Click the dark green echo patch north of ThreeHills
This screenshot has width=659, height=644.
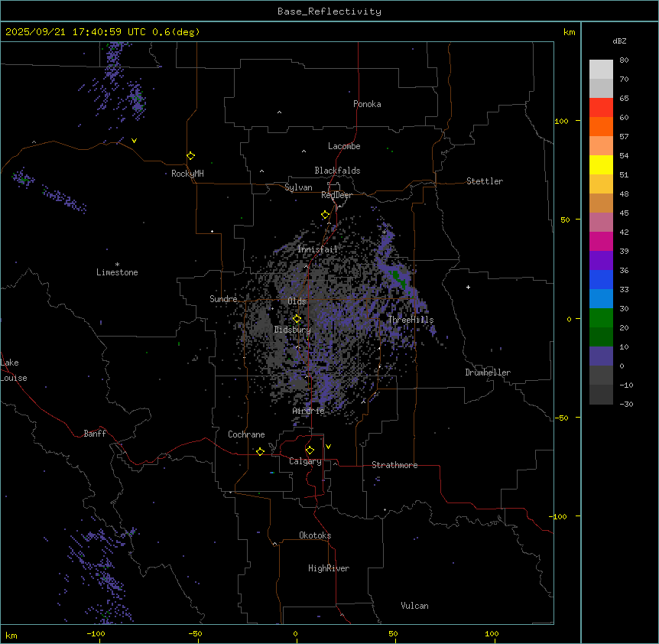(x=397, y=277)
